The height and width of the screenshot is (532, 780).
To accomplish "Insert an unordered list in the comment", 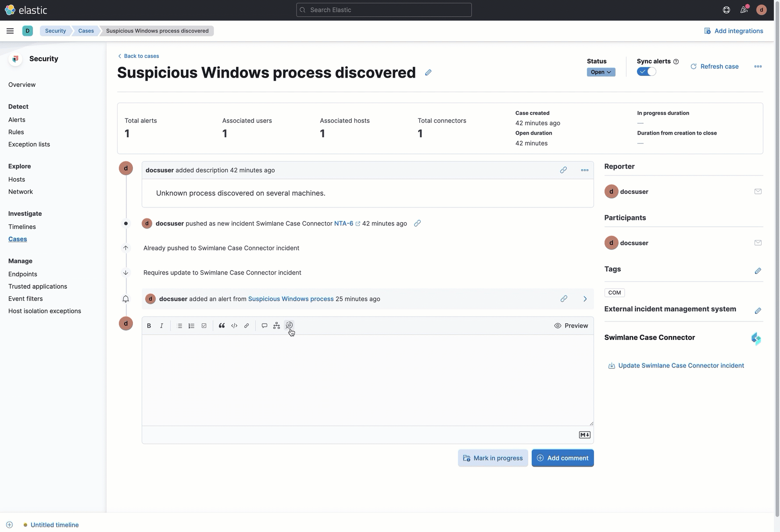I will click(x=179, y=325).
